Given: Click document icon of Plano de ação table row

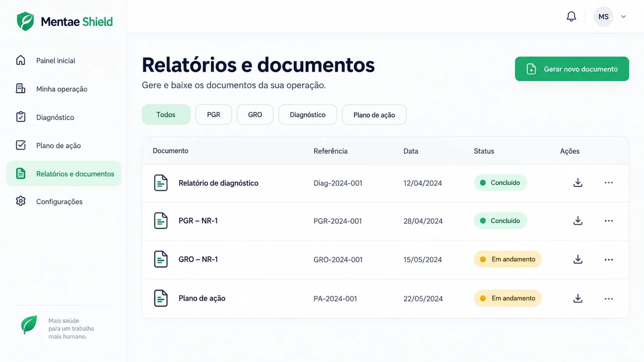Looking at the screenshot, I should pyautogui.click(x=161, y=298).
